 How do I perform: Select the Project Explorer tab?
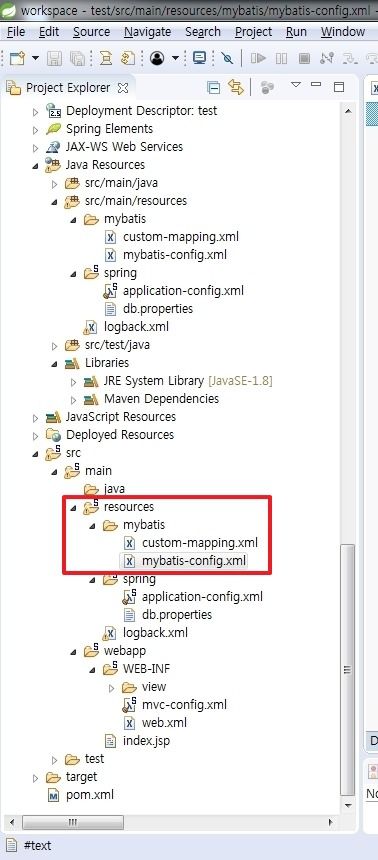pos(67,88)
